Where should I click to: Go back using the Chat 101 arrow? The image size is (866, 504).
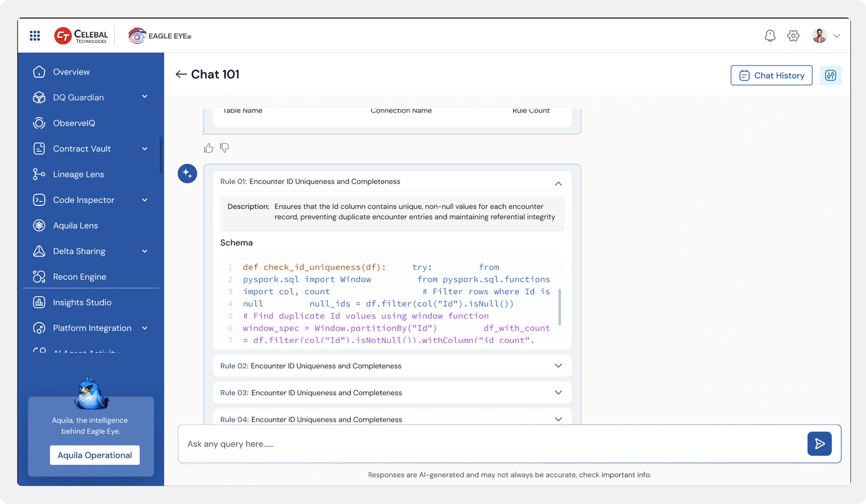(x=181, y=74)
